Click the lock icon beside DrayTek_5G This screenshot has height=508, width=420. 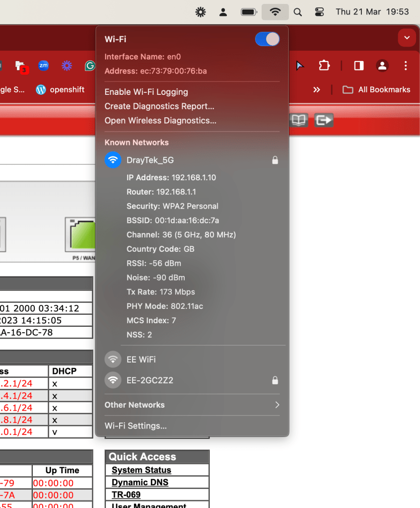tap(275, 160)
